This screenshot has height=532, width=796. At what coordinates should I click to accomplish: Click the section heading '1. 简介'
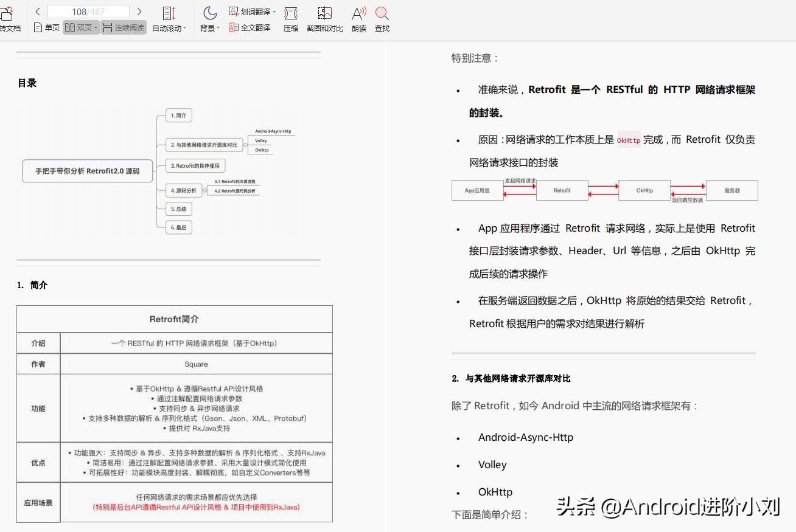tap(32, 285)
